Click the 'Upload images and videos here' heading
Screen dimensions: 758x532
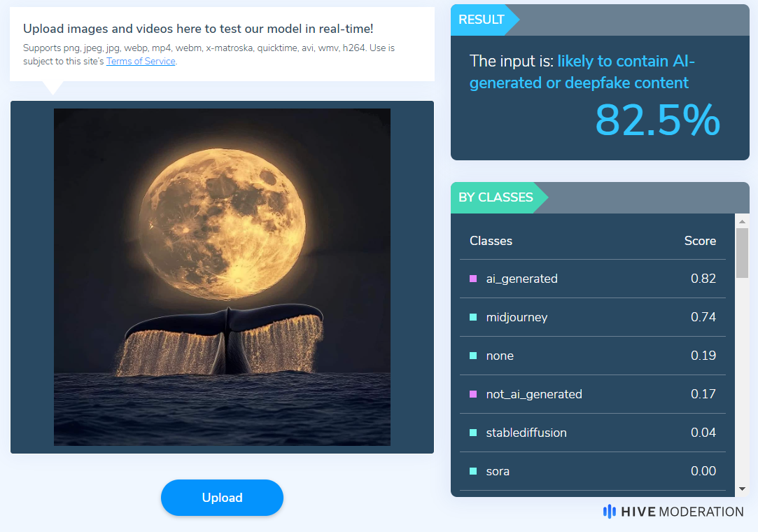pyautogui.click(x=198, y=29)
